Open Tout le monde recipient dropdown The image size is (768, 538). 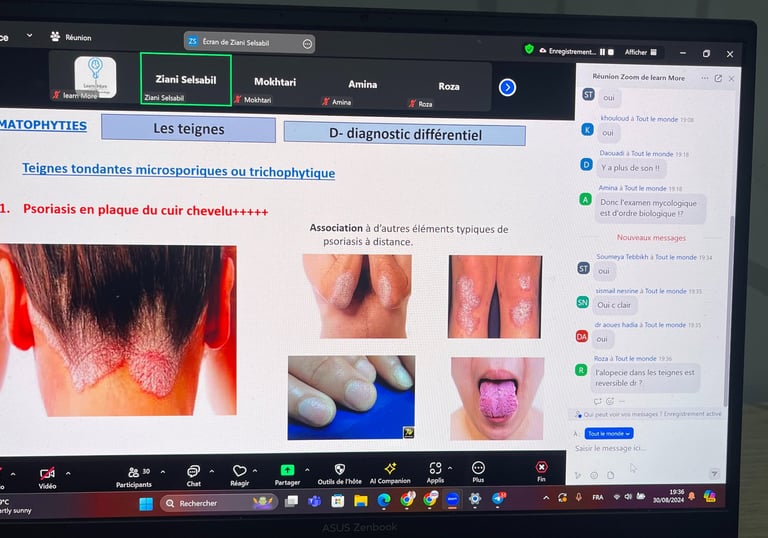coord(609,434)
